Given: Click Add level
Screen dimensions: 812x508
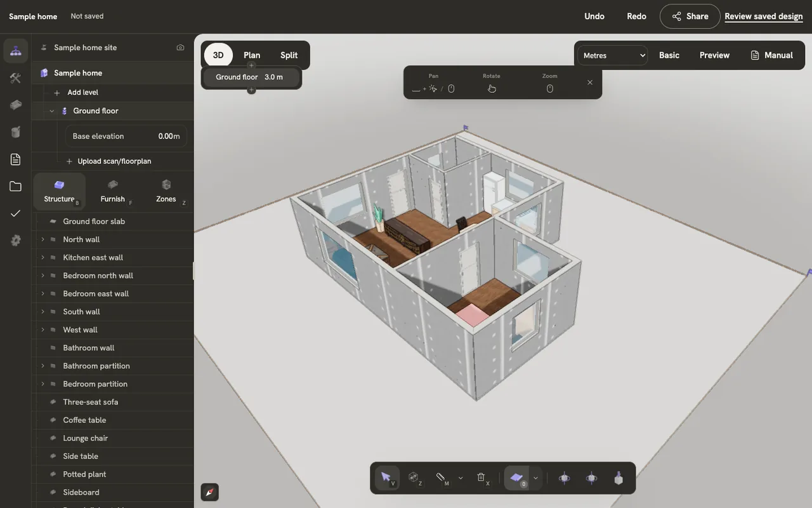Looking at the screenshot, I should [x=82, y=93].
